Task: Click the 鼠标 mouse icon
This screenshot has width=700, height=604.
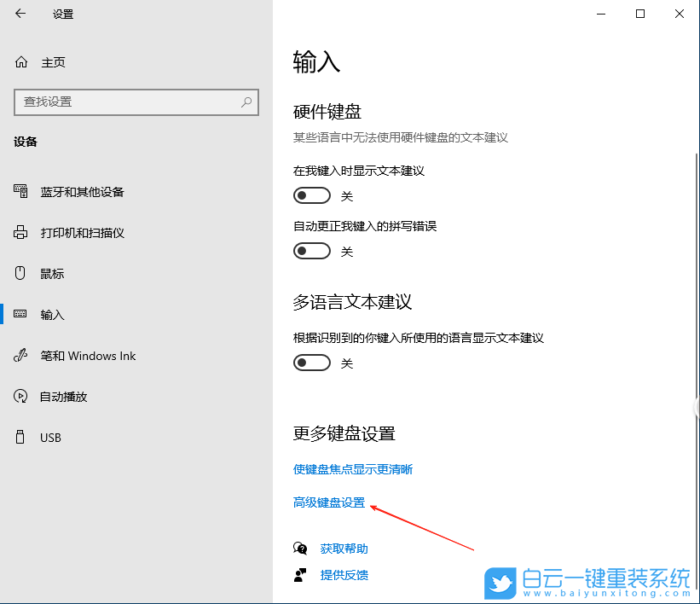Action: tap(19, 273)
